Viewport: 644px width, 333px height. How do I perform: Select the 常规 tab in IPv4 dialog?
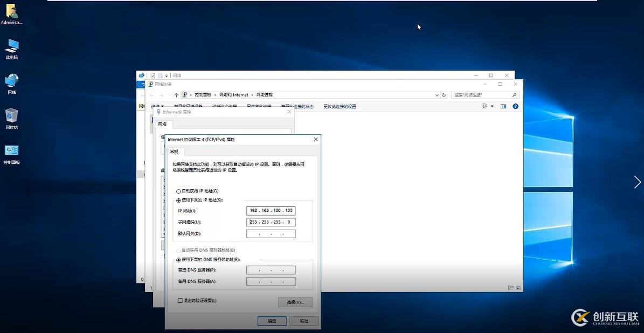[x=175, y=151]
